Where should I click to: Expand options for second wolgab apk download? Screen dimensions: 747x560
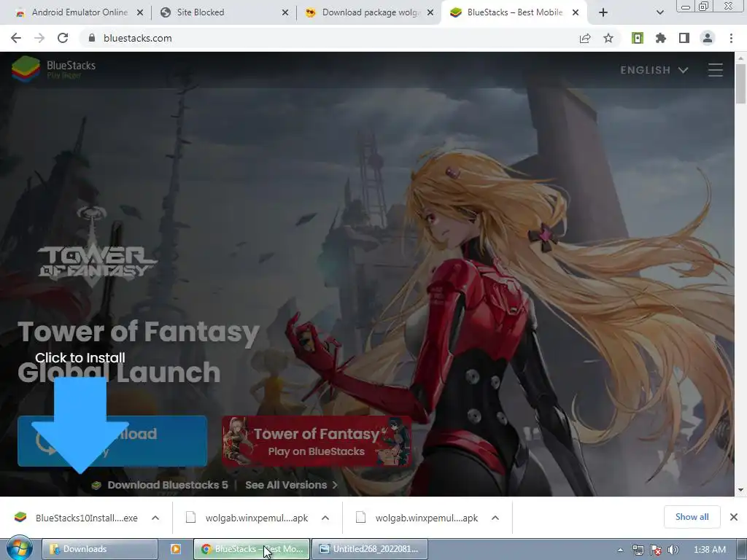point(495,518)
